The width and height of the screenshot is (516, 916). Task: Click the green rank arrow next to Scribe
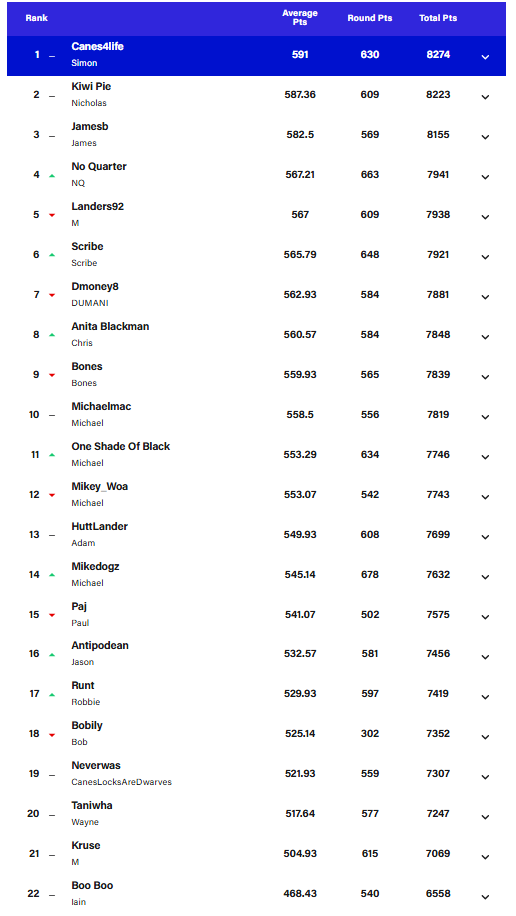52,255
